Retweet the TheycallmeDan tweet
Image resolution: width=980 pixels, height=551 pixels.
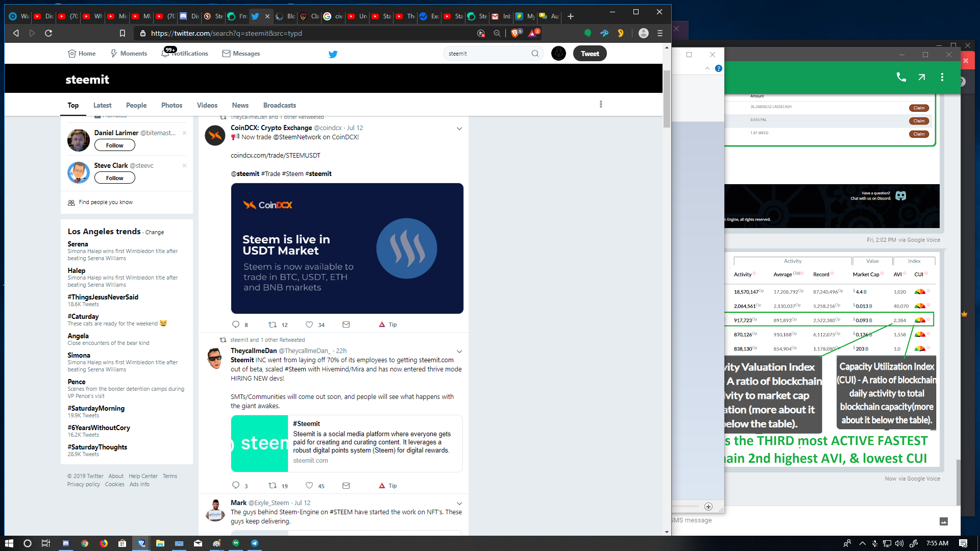(x=273, y=486)
